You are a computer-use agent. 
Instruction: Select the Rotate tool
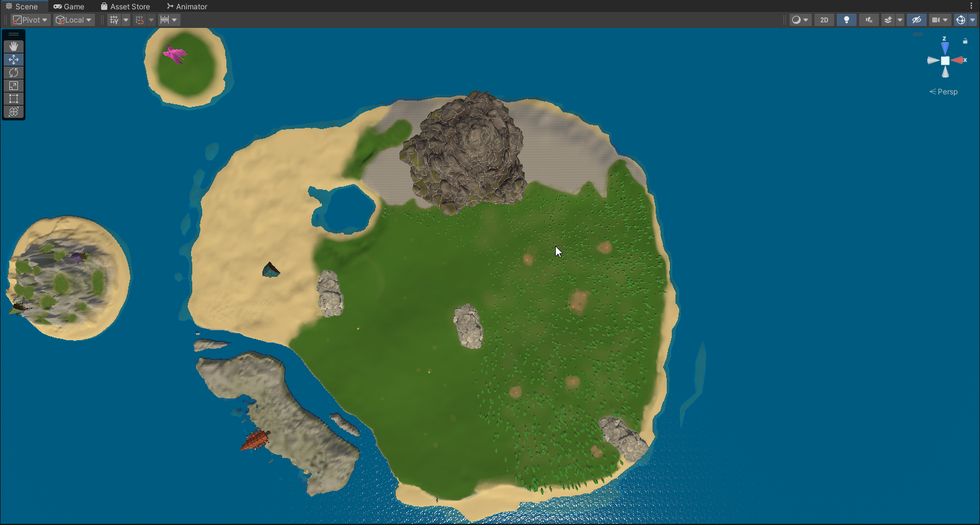[14, 73]
